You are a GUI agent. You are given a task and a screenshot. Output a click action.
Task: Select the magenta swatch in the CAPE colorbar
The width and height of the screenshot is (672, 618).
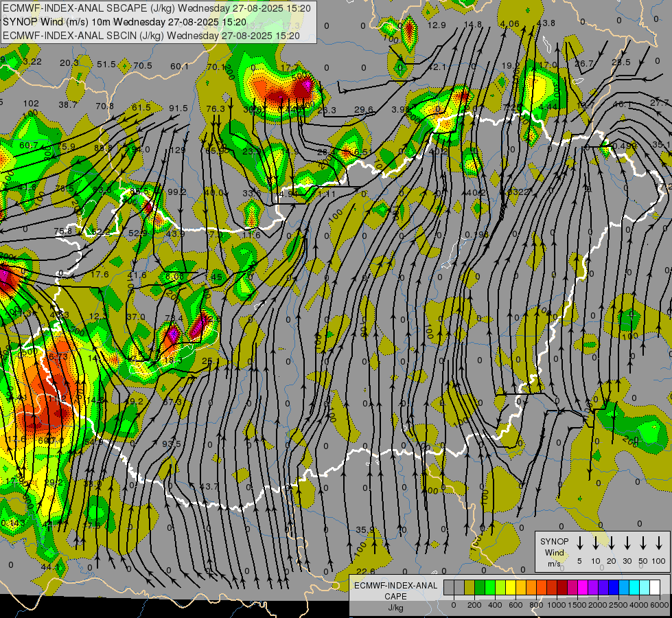click(x=583, y=588)
